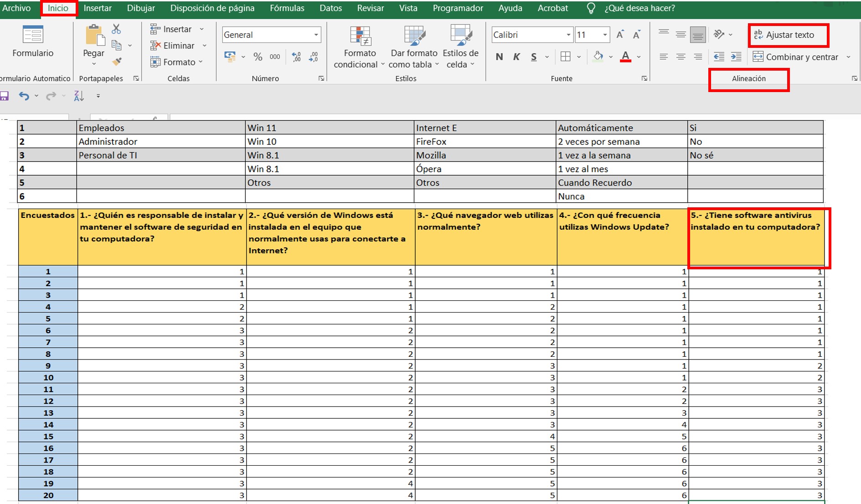Toggle italic (K) formatting
The width and height of the screenshot is (861, 504).
(516, 57)
